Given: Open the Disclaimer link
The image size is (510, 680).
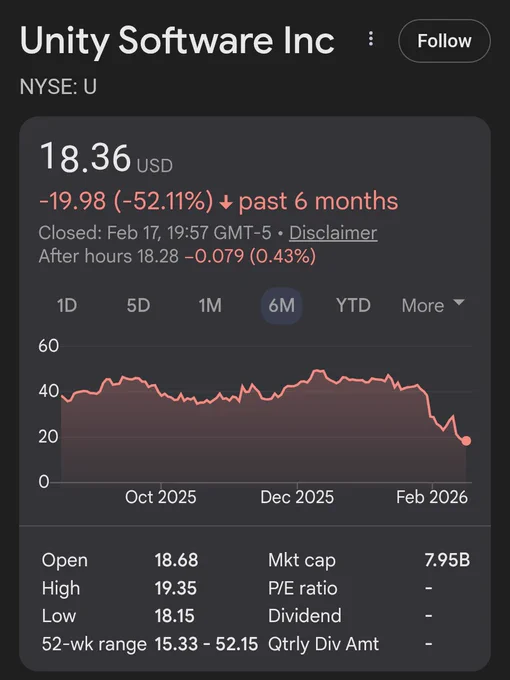Looking at the screenshot, I should click(x=333, y=233).
